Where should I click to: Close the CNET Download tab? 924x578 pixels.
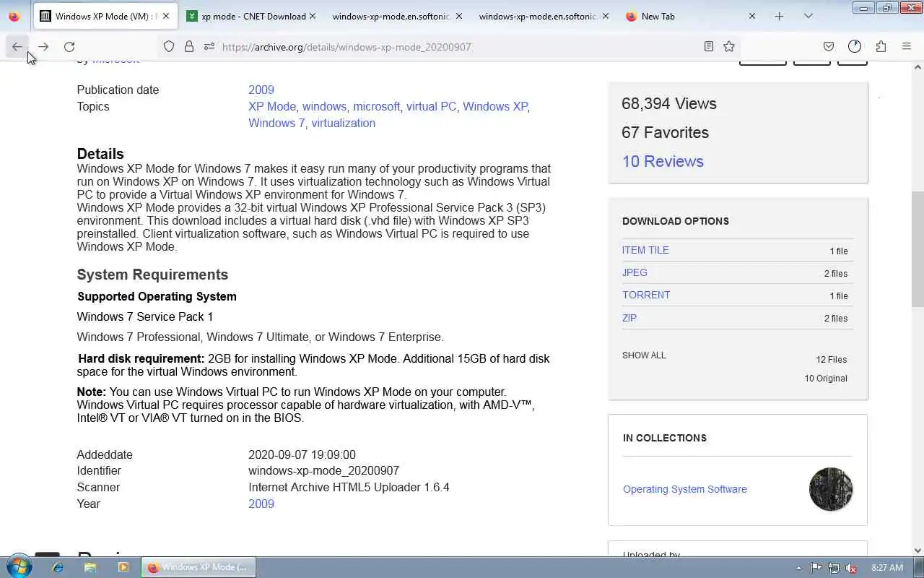(313, 16)
